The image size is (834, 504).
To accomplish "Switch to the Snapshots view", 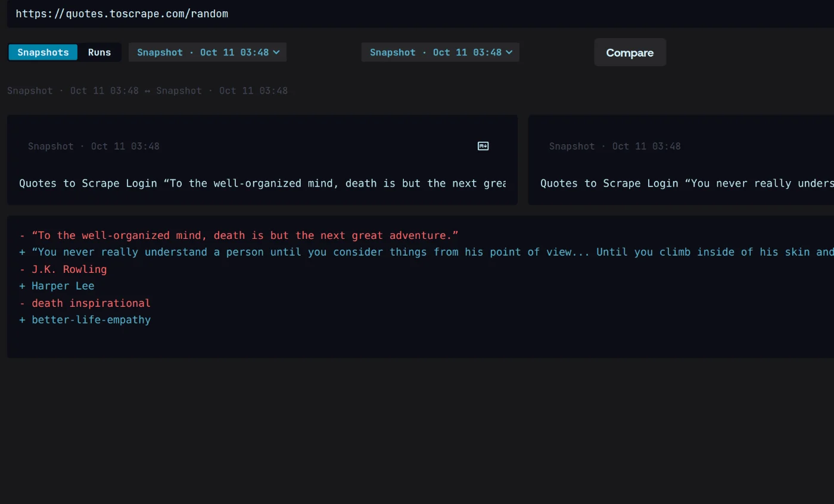I will pyautogui.click(x=43, y=52).
